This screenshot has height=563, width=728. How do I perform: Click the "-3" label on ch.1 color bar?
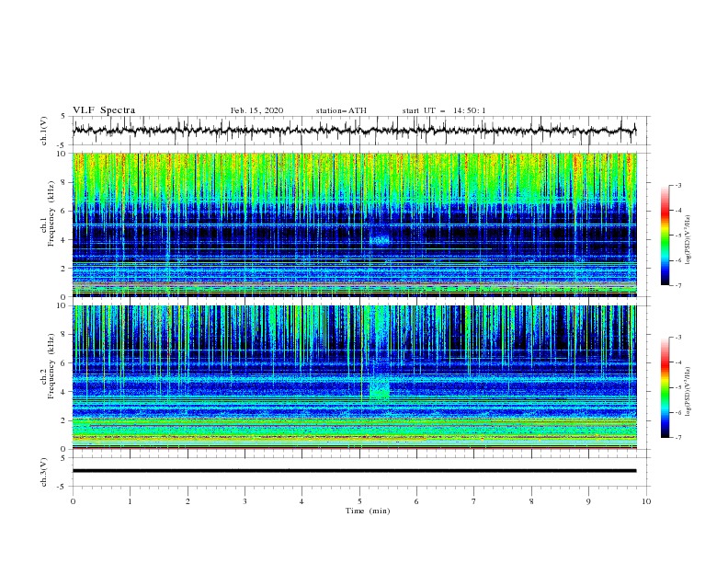tap(678, 185)
